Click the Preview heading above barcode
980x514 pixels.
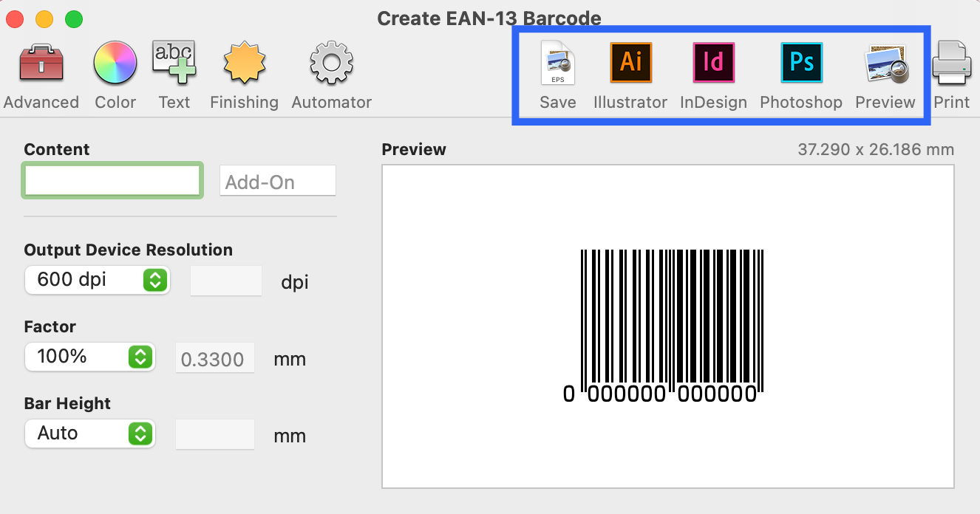[414, 150]
